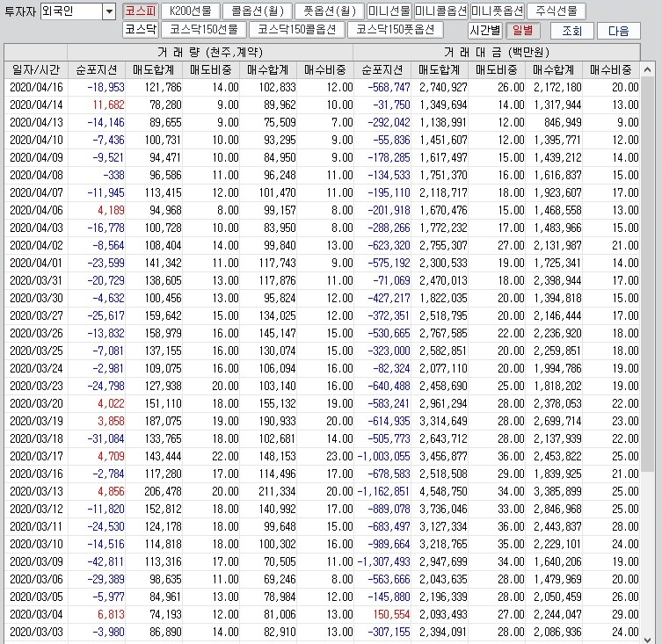Viewport: 662px width, 644px height.
Task: Select the 코스닥150콜옵션 button
Action: coord(289,30)
